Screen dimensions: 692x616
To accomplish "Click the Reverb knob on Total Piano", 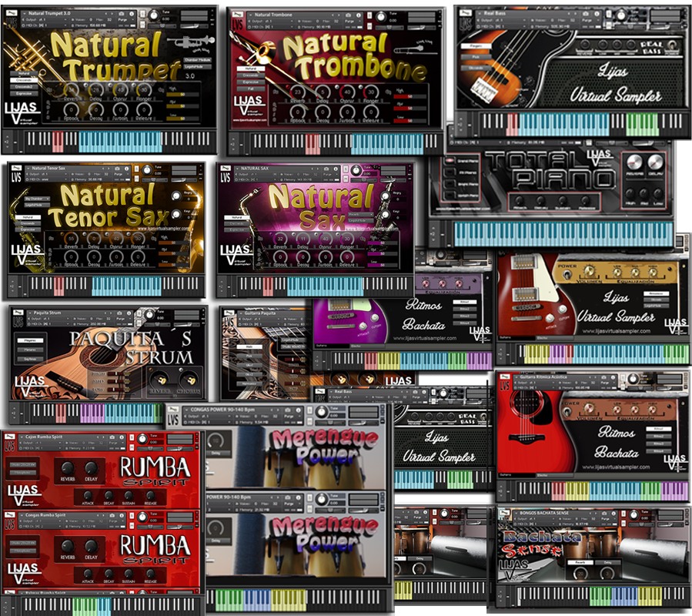I will (634, 162).
